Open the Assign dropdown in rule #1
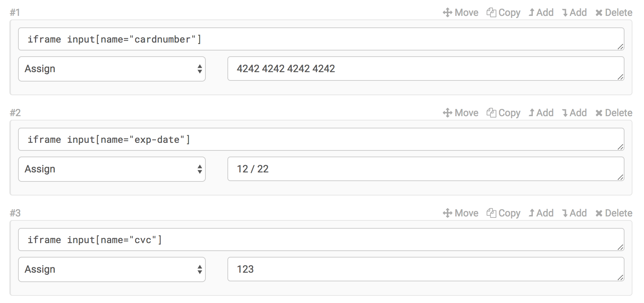644x303 pixels. tap(112, 69)
